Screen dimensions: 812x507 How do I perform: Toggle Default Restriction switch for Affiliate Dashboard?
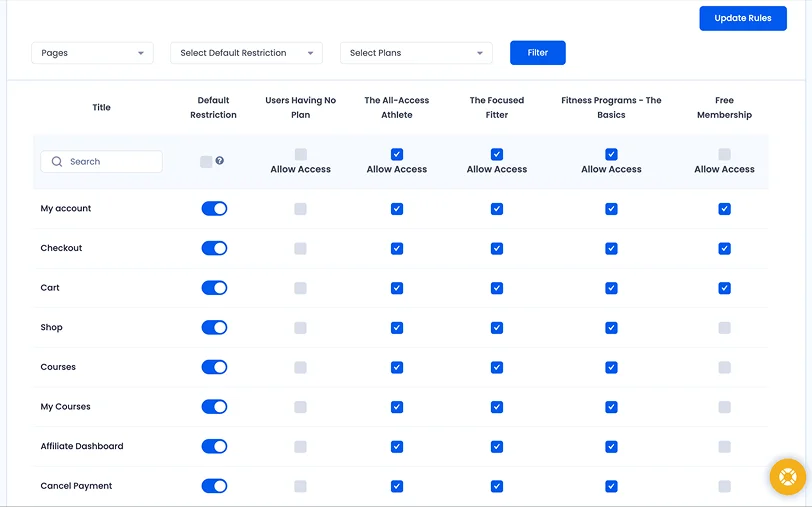pyautogui.click(x=214, y=446)
